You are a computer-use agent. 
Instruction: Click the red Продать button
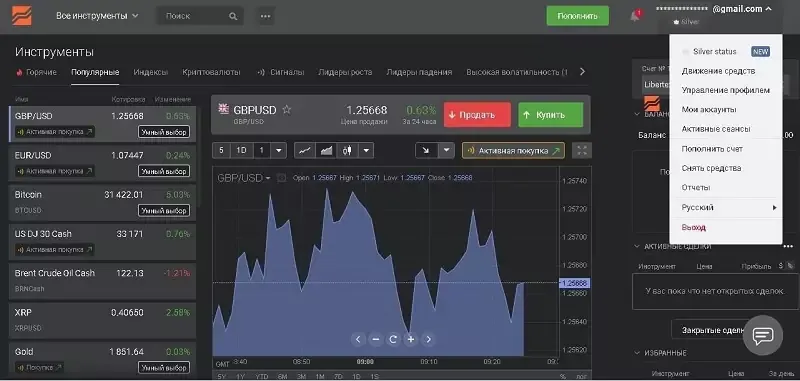click(x=477, y=115)
